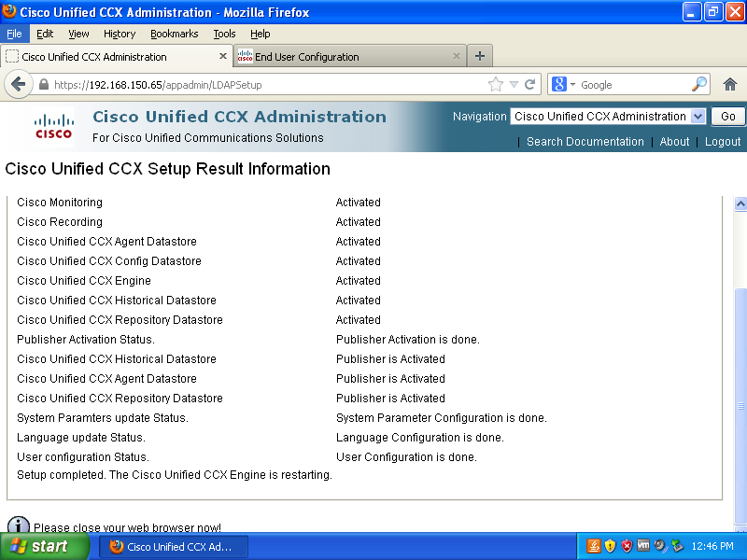This screenshot has height=560, width=747.
Task: Click the Java tray icon
Action: [593, 546]
